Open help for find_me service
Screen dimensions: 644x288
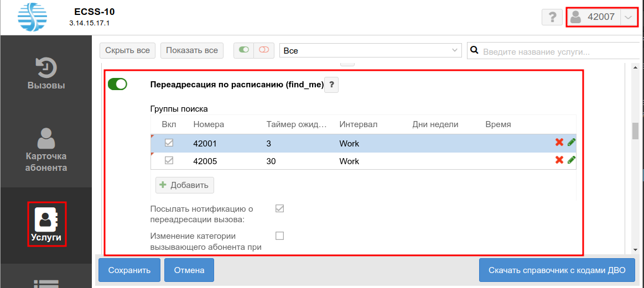coord(331,85)
